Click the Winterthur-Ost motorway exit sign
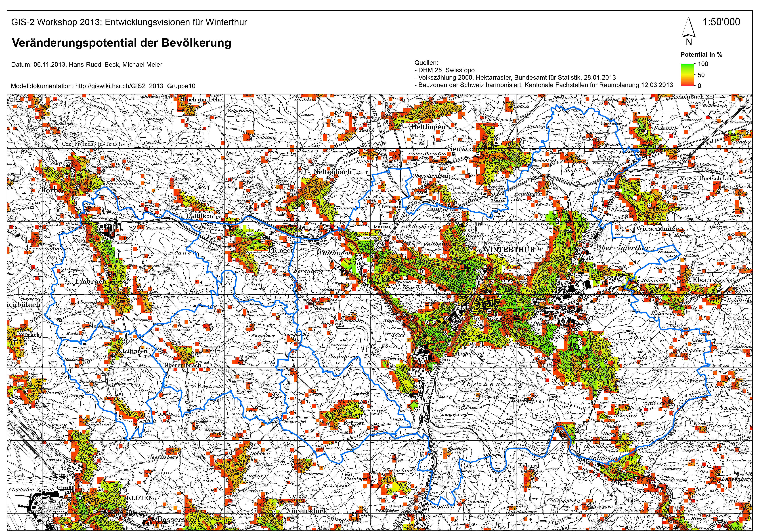Screen dimensions: 759x532 667,172
